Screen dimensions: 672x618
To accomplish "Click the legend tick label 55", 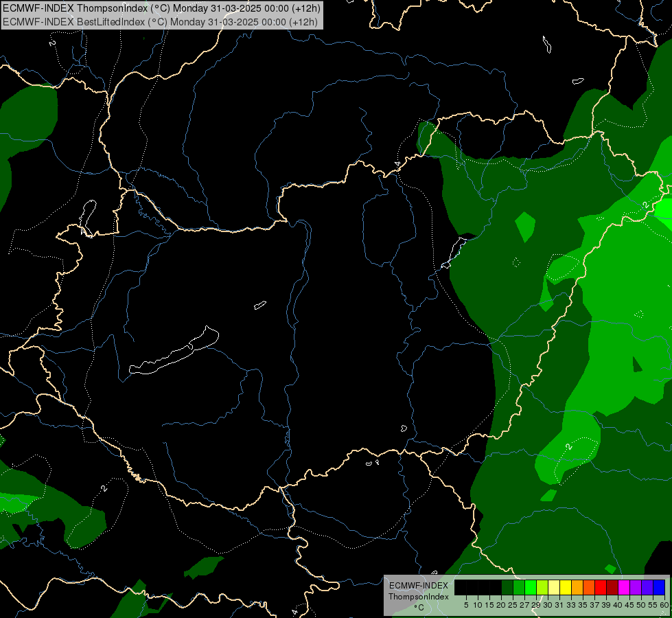I will [x=653, y=605].
